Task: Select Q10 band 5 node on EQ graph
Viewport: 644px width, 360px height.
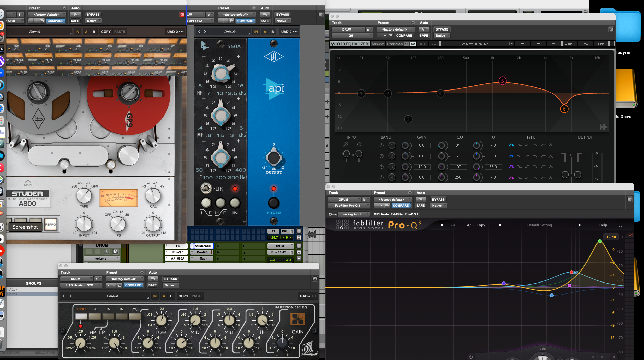Action: [502, 81]
